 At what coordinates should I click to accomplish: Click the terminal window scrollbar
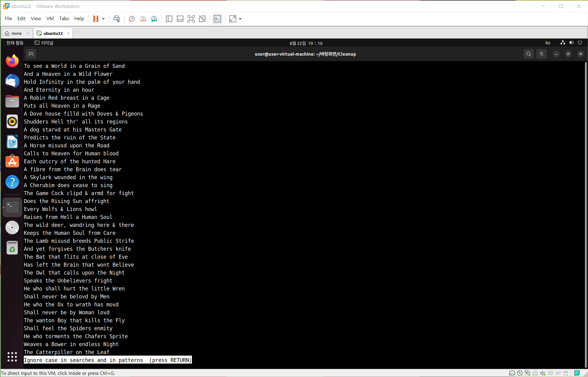[x=586, y=214]
